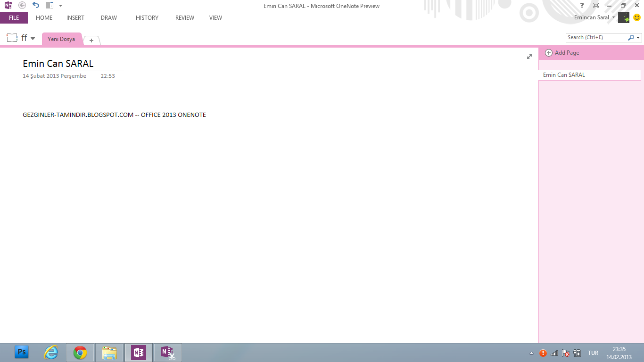This screenshot has height=362, width=644.
Task: Click the Search (Ctrl+E) box
Action: click(x=596, y=37)
